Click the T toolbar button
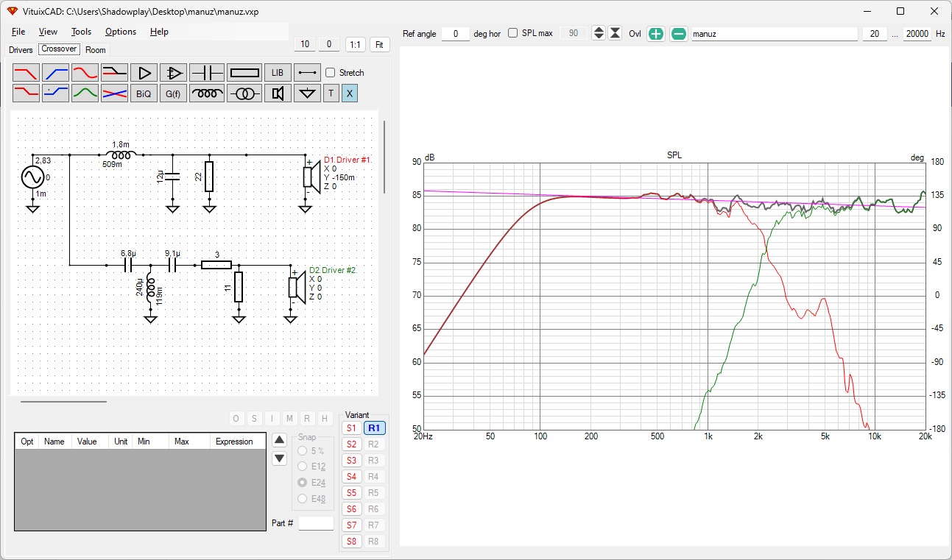952x560 pixels. [x=331, y=93]
